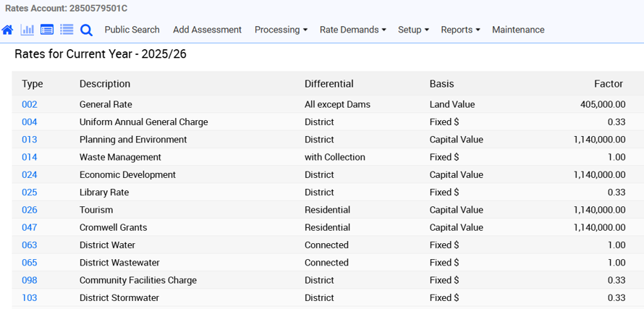Click rate type 026 Tourism link
This screenshot has height=309, width=644.
30,210
